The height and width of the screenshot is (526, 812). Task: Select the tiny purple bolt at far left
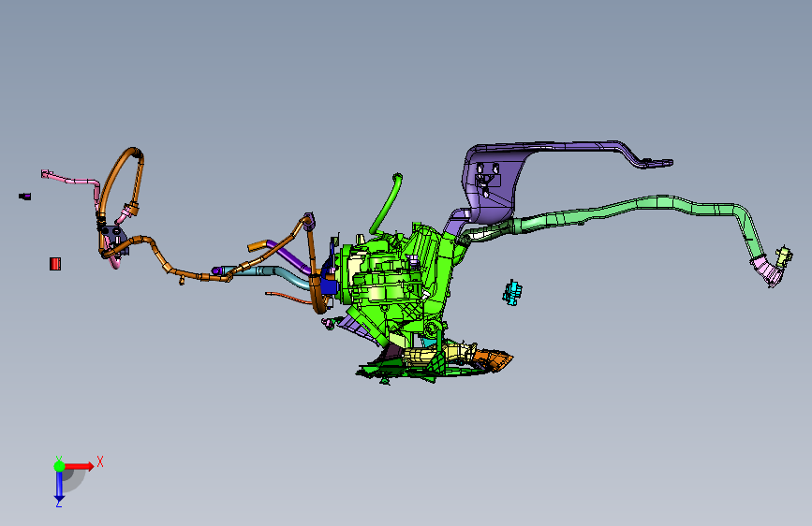[x=25, y=197]
